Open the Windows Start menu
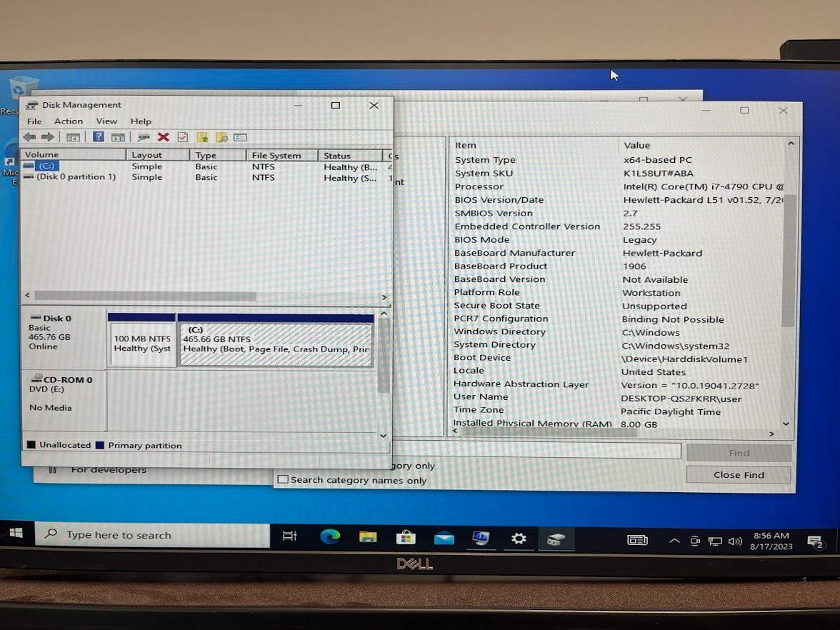The image size is (840, 630). [16, 533]
